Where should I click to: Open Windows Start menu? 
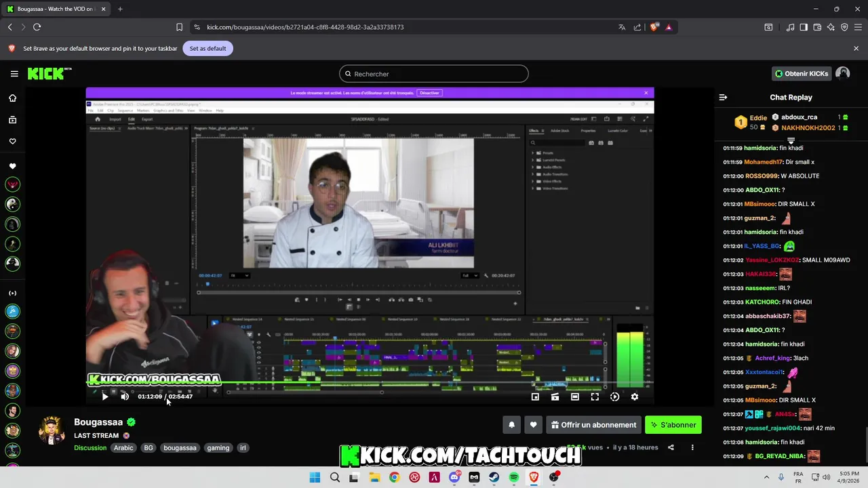(315, 477)
